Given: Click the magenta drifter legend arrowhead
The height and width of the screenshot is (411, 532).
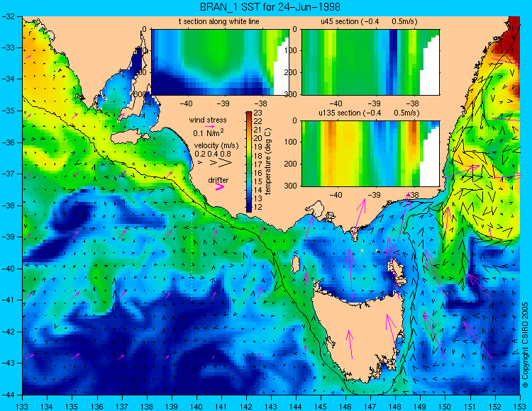Looking at the screenshot, I should coord(220,186).
